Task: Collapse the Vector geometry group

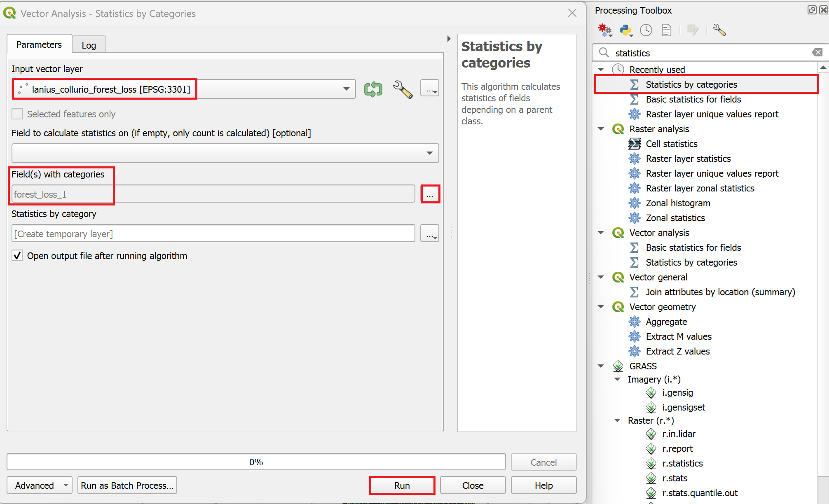Action: (x=601, y=307)
